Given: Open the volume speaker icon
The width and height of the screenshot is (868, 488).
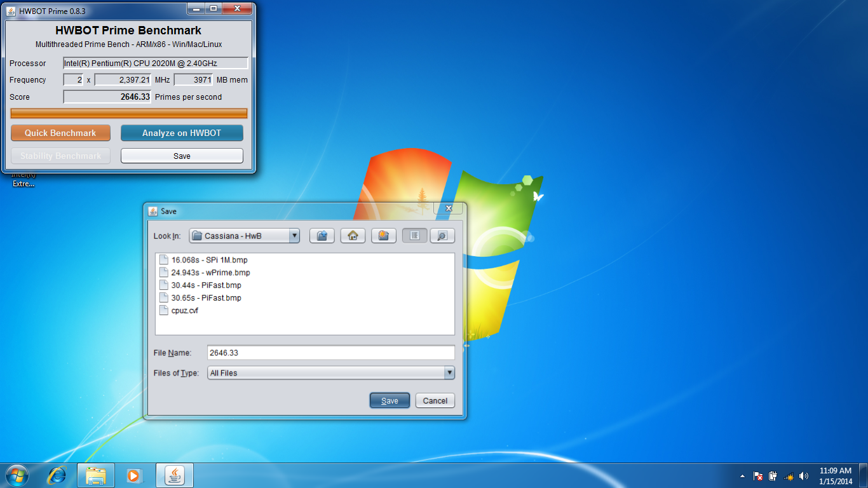Looking at the screenshot, I should click(804, 476).
